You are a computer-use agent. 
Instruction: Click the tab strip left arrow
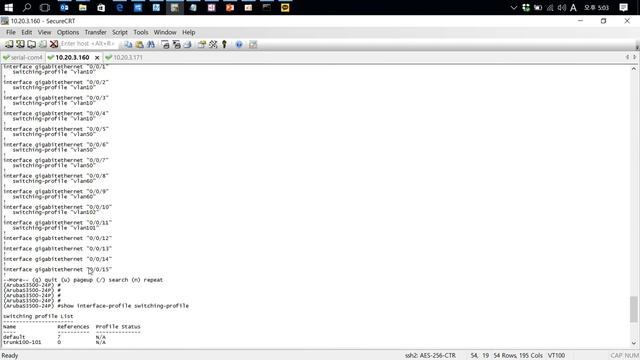(x=627, y=58)
